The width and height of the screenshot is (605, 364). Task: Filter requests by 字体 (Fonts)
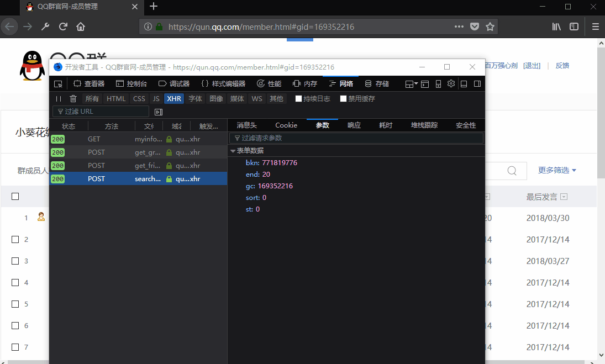pos(195,99)
